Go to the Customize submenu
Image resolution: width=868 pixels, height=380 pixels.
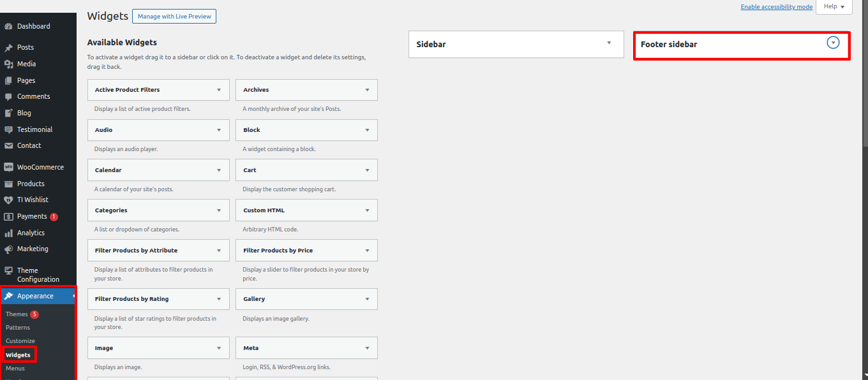coord(20,341)
